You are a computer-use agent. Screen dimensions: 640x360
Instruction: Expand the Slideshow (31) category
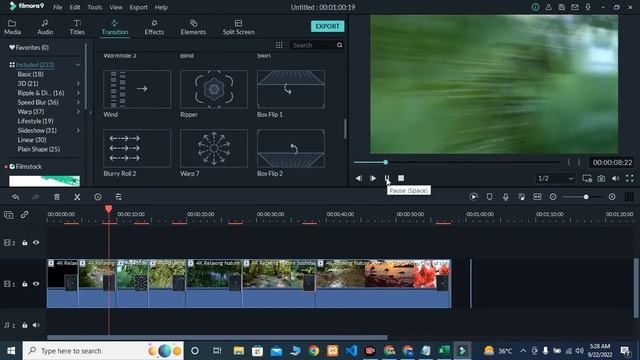tap(78, 131)
